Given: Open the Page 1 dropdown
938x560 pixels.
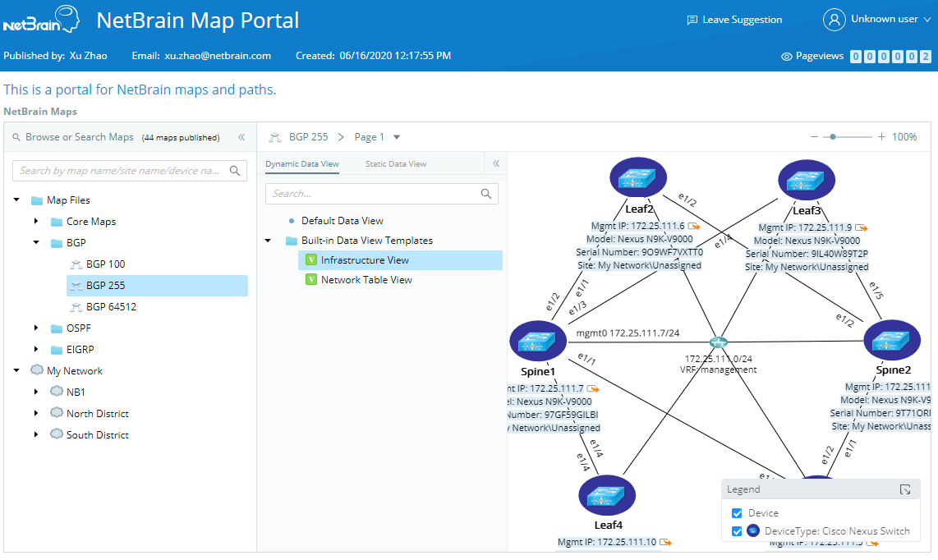Looking at the screenshot, I should coord(397,137).
